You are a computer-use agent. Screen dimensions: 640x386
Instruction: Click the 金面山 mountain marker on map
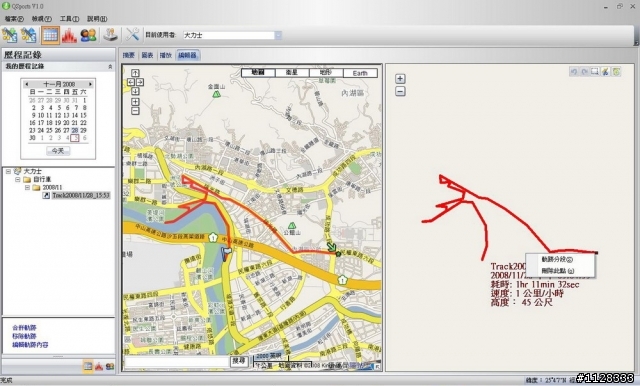click(217, 94)
